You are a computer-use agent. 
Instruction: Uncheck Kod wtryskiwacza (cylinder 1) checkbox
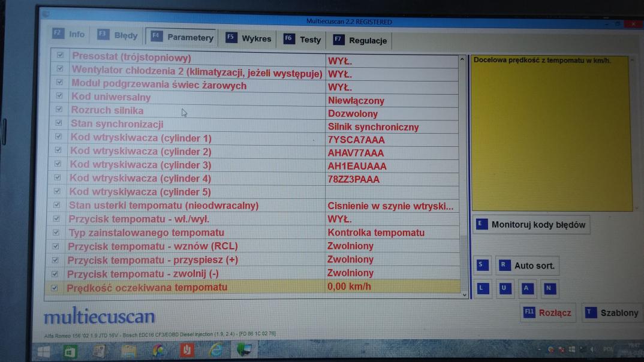58,136
